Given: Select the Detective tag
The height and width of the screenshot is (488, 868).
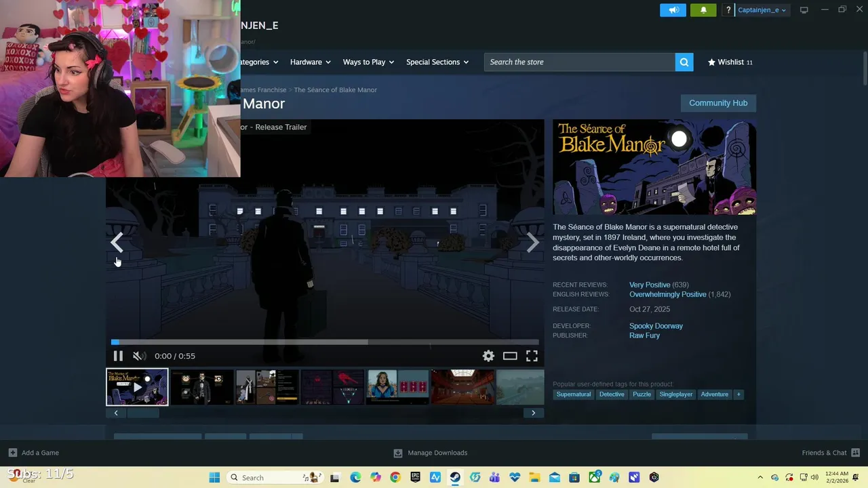Looking at the screenshot, I should click(x=612, y=394).
